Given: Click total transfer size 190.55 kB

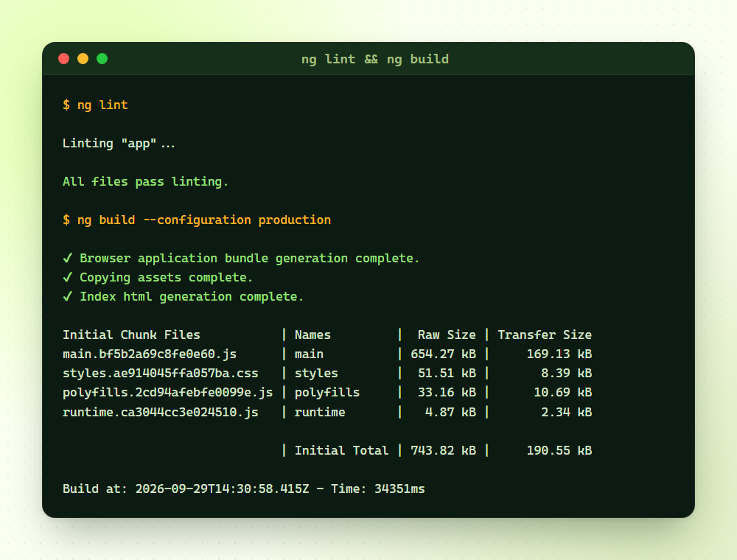Looking at the screenshot, I should (x=559, y=450).
